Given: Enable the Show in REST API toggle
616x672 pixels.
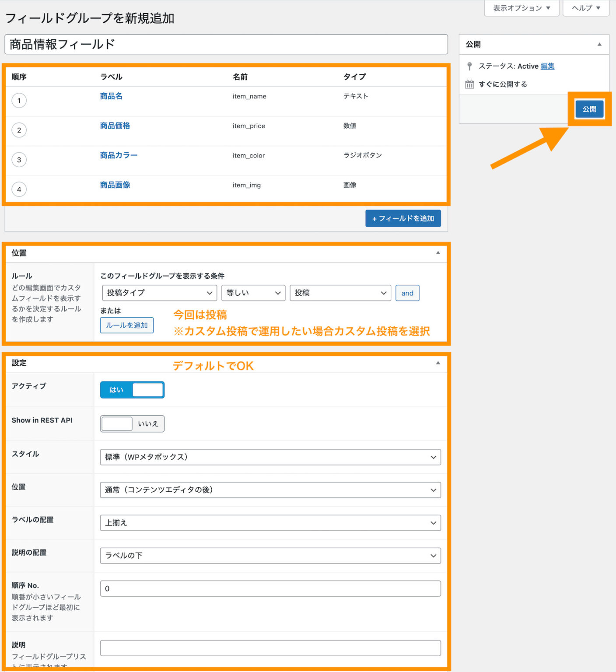Looking at the screenshot, I should point(132,423).
